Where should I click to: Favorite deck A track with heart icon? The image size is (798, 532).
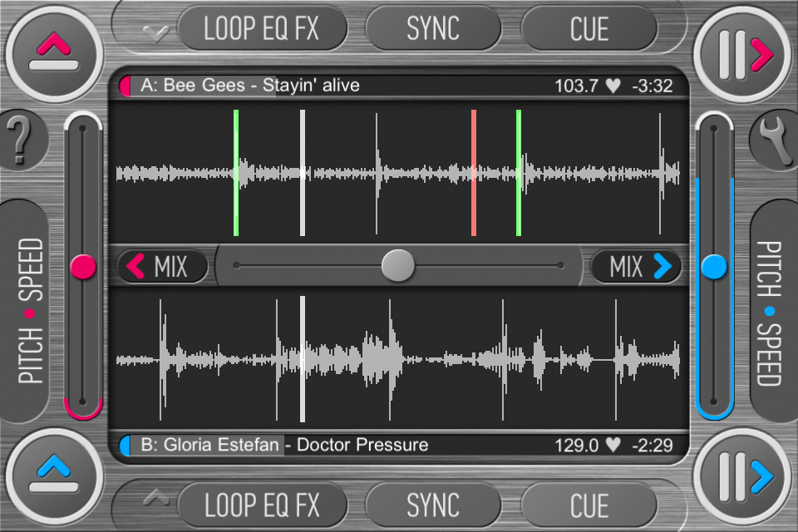click(x=613, y=86)
